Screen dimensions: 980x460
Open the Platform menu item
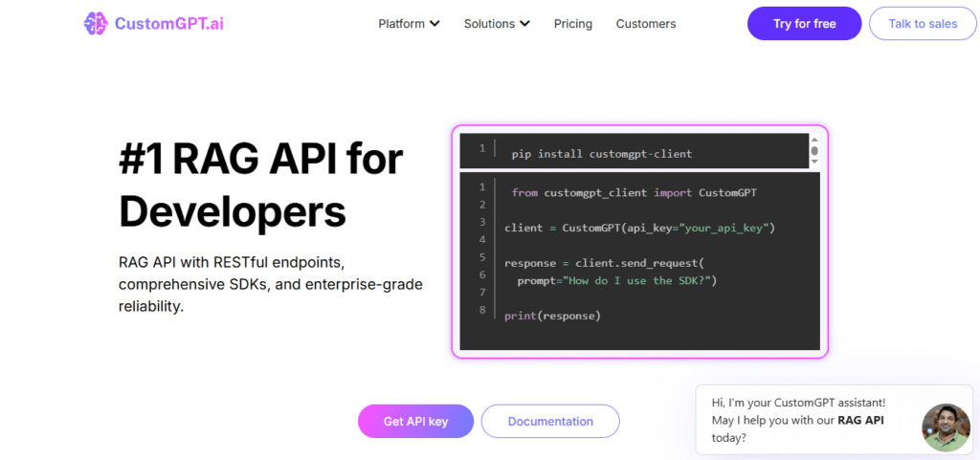pos(401,24)
